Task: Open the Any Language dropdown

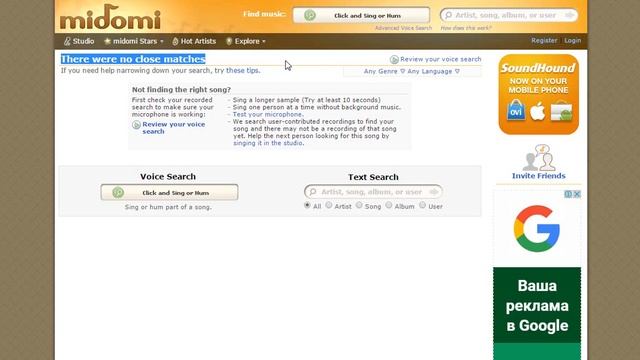Action: point(433,71)
